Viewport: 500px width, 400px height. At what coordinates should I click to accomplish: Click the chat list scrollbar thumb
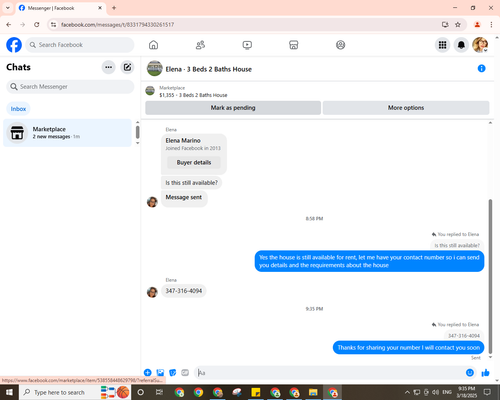tap(137, 132)
